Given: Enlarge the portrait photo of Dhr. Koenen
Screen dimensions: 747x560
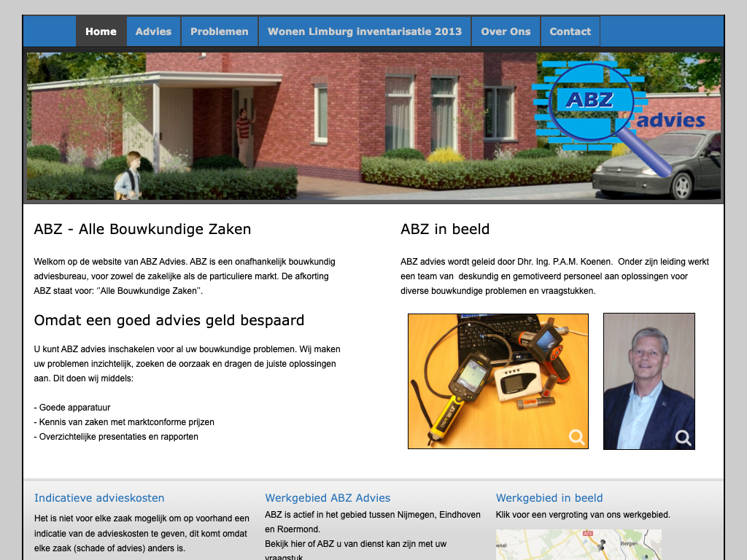Looking at the screenshot, I should tap(649, 379).
